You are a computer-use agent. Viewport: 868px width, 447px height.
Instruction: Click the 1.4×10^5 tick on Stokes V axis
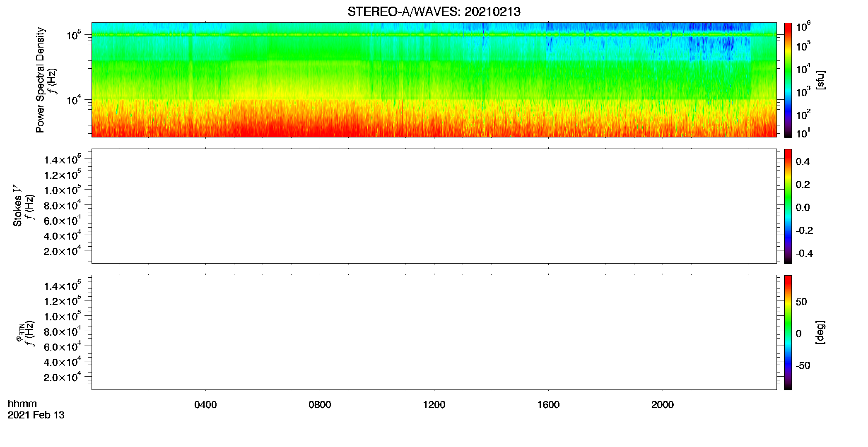[62, 159]
